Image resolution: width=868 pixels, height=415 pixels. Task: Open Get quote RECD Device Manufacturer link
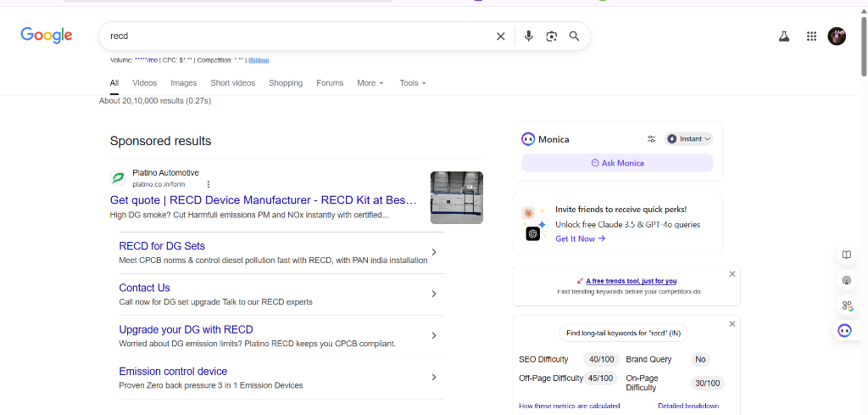click(x=264, y=200)
